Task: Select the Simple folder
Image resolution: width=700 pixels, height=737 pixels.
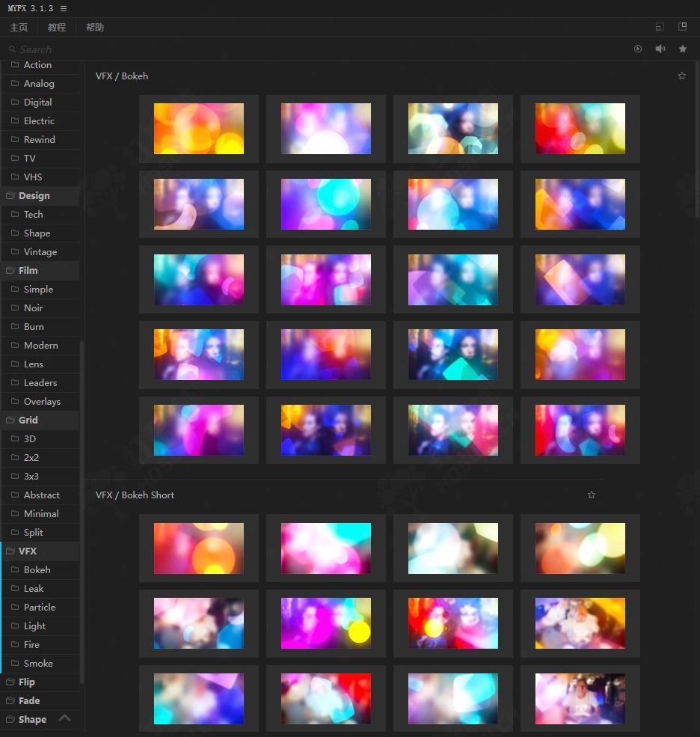Action: point(40,289)
